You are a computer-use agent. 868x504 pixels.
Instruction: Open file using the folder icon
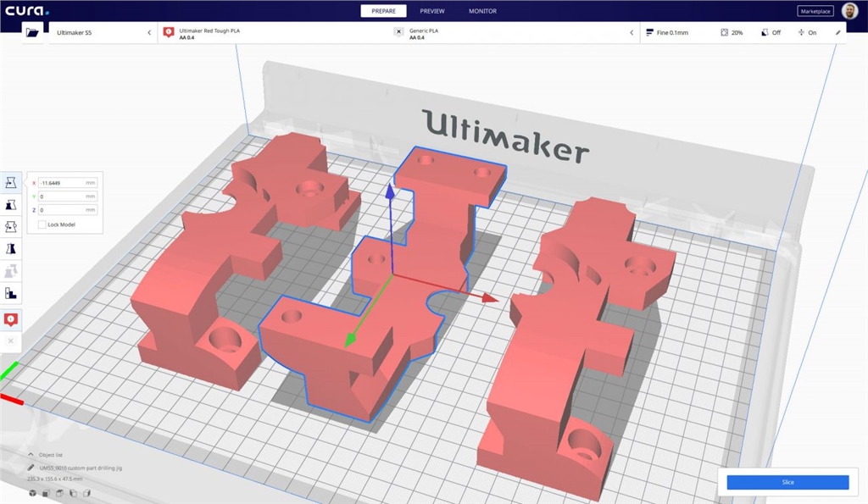coord(32,32)
